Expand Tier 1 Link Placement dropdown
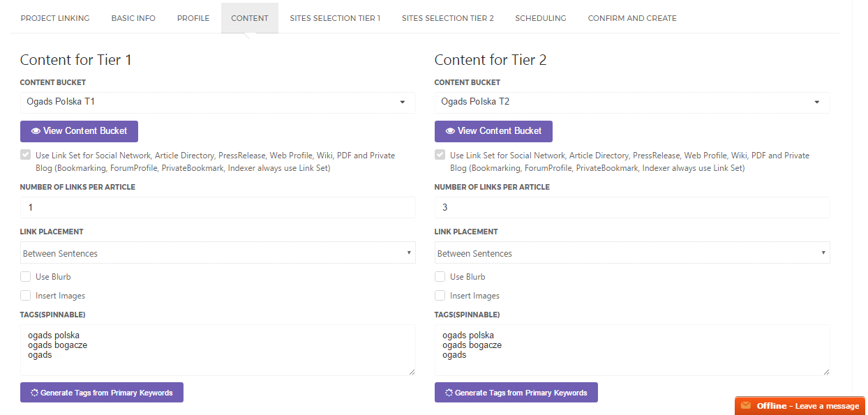 click(x=218, y=253)
